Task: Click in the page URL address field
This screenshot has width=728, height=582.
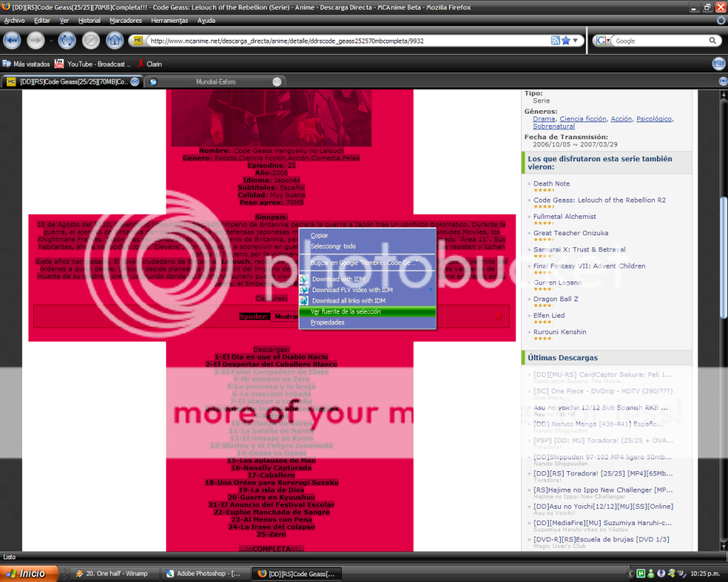Action: tap(348, 41)
